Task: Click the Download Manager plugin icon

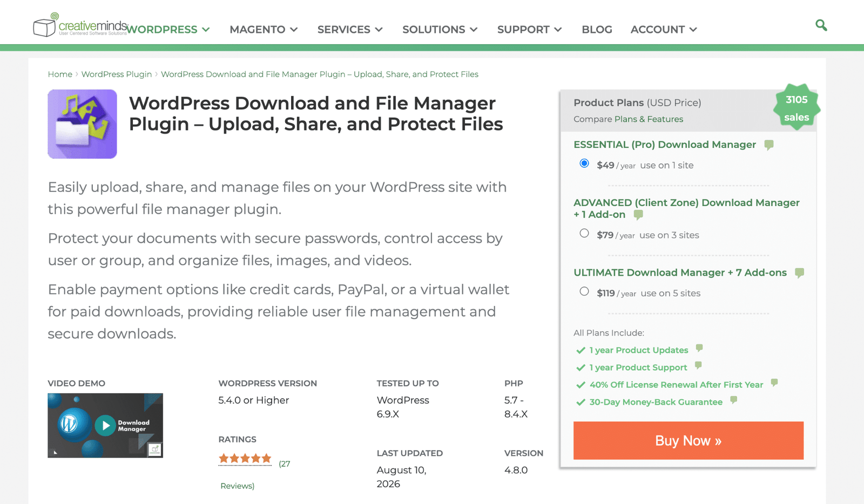Action: (82, 124)
